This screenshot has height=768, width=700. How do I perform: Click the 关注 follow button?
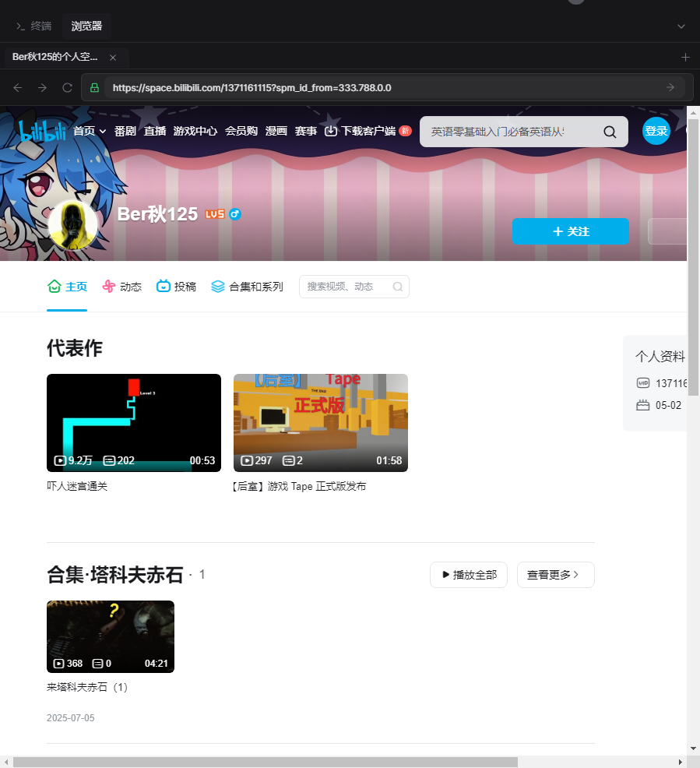(x=570, y=231)
